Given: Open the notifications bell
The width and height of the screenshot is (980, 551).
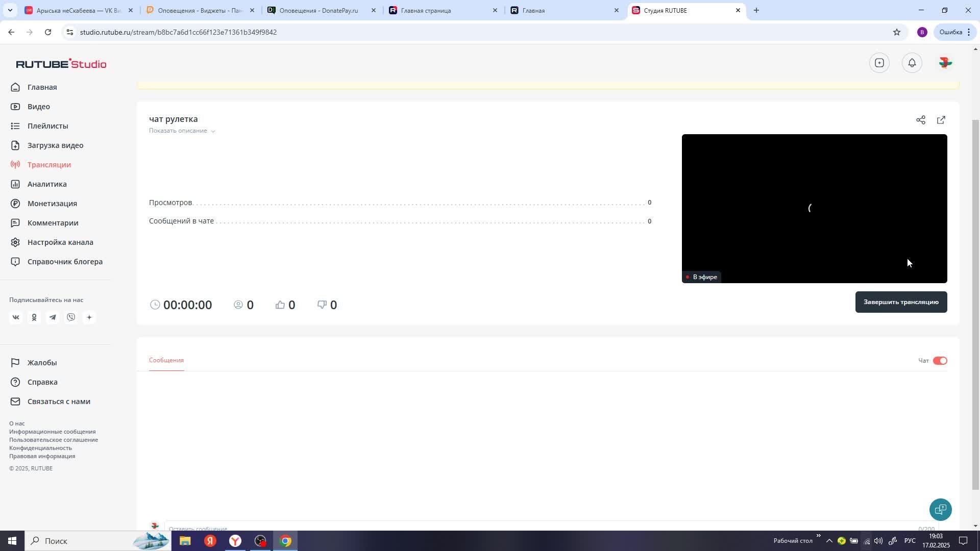Looking at the screenshot, I should [912, 63].
